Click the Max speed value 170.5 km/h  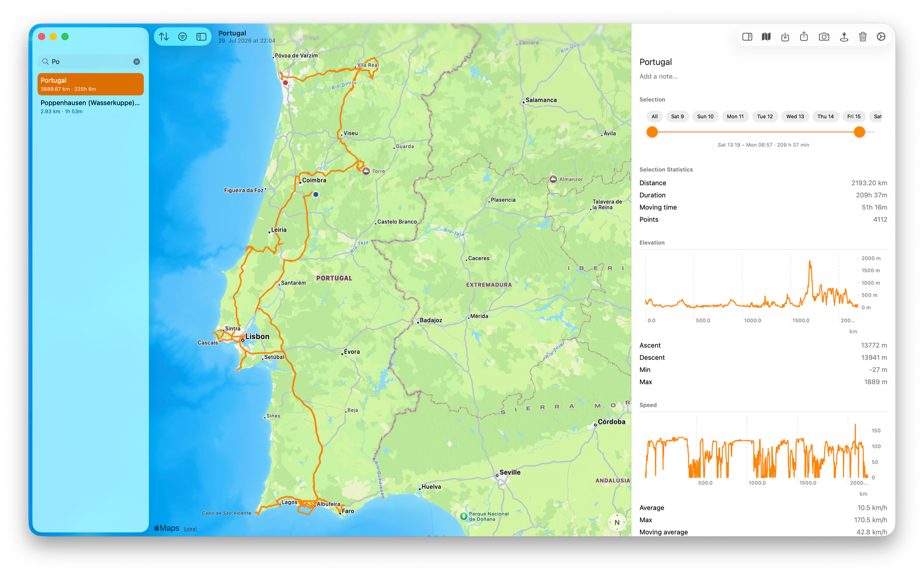click(870, 520)
